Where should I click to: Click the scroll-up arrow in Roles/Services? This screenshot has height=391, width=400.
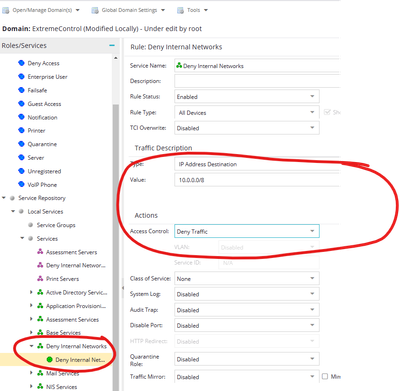click(116, 58)
